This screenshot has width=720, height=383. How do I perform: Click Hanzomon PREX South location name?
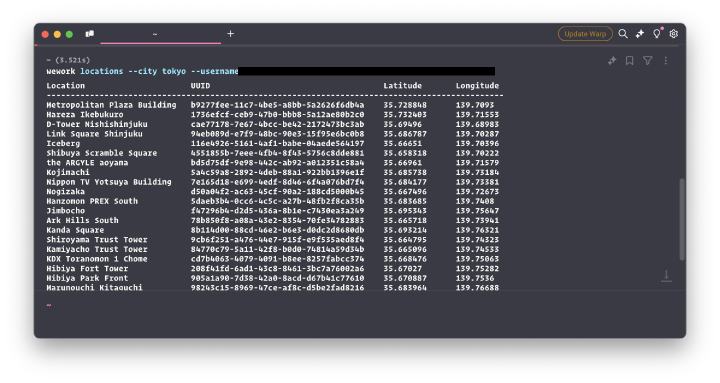coord(92,201)
